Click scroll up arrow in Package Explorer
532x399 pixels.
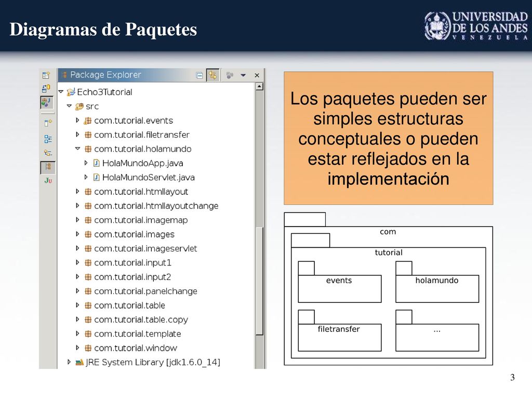point(259,87)
